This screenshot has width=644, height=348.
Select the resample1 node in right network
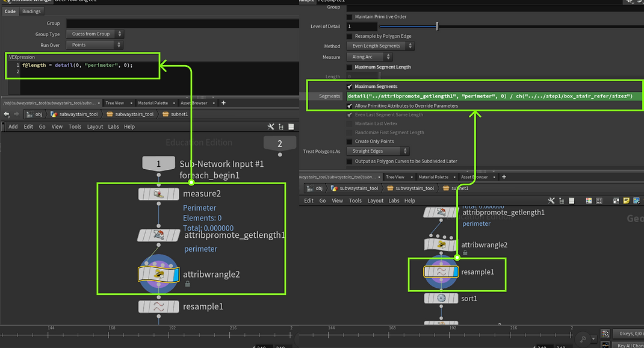[441, 272]
